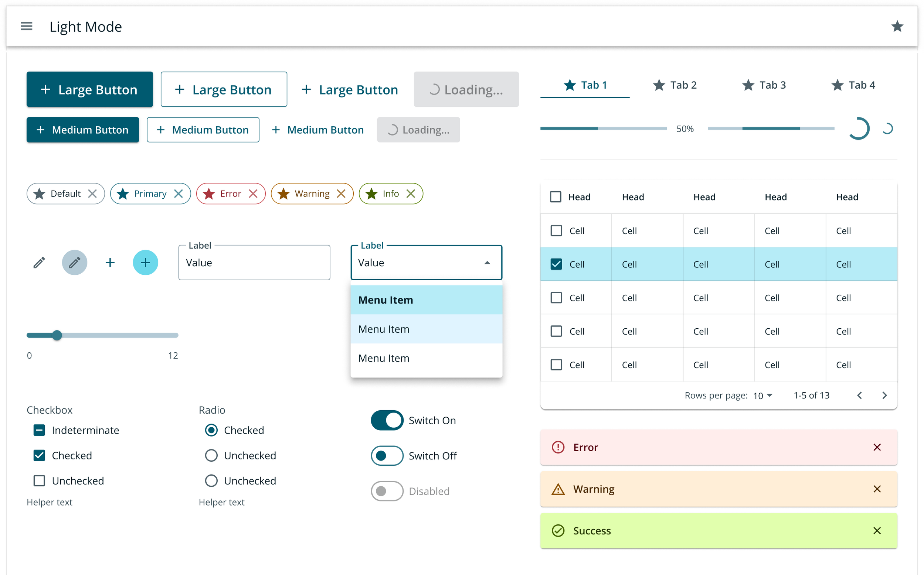
Task: Collapse the Label select dropdown arrow
Action: tap(487, 263)
